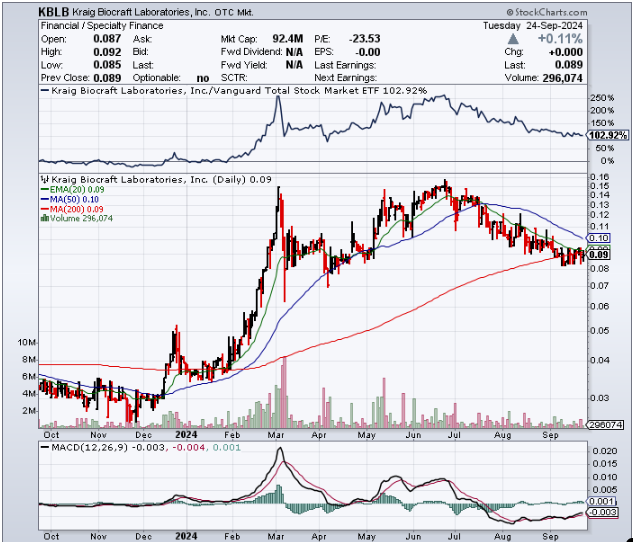Image resolution: width=633 pixels, height=542 pixels.
Task: Click the MA(200) 0.09 legend
Action: (72, 209)
